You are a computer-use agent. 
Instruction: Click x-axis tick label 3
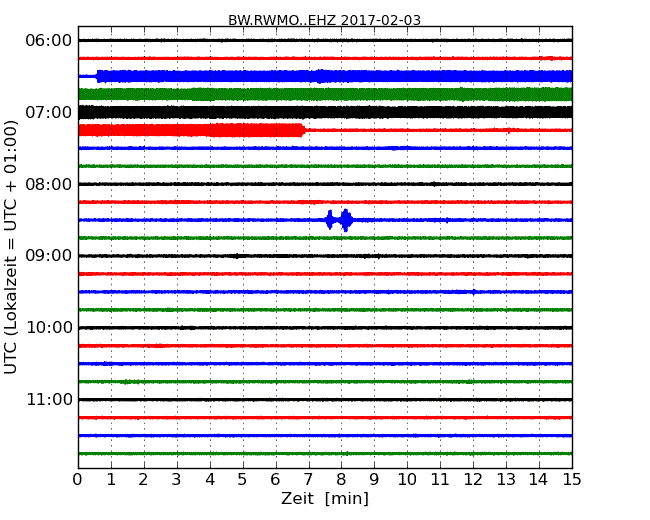pos(176,479)
